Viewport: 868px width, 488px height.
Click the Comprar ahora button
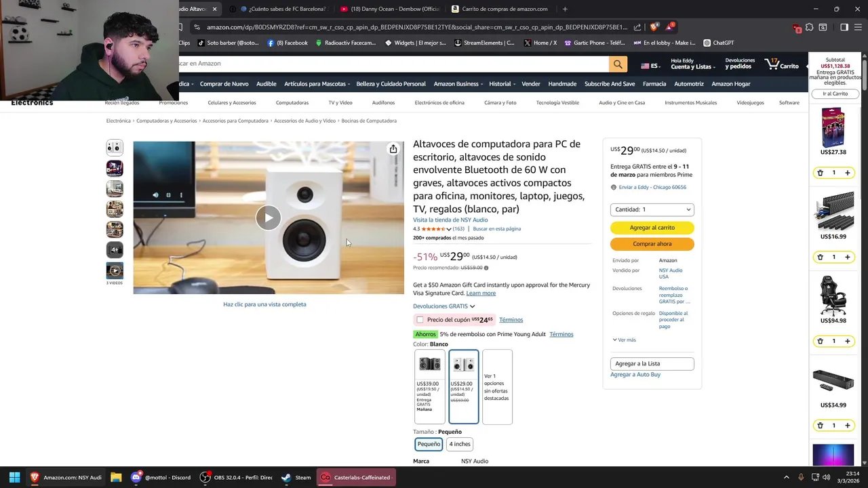[x=652, y=244]
